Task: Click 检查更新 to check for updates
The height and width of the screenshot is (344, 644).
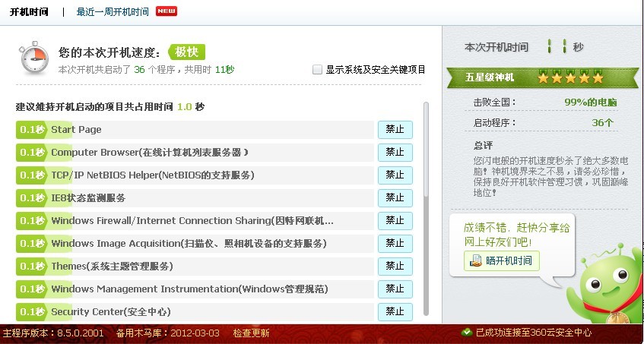Action: click(x=251, y=333)
